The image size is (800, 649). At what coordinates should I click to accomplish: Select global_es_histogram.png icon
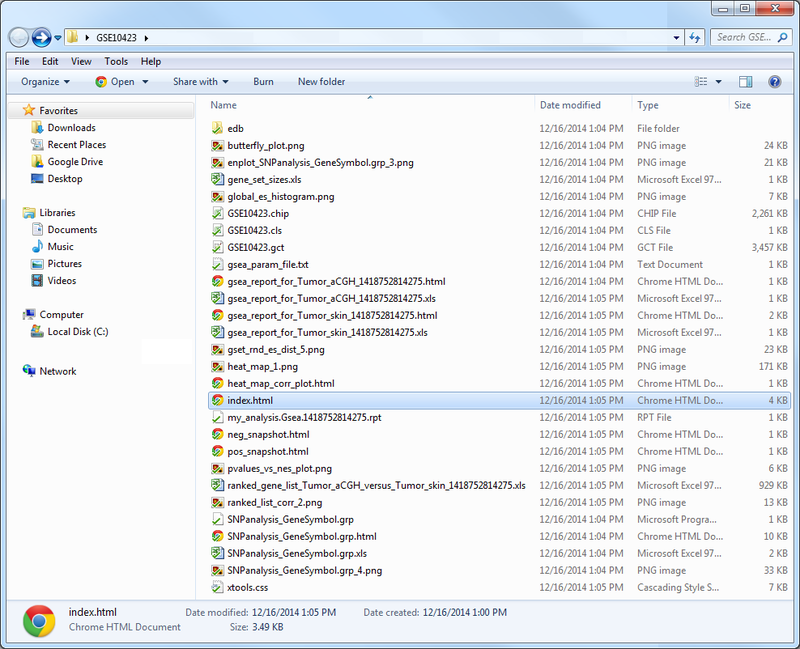[217, 196]
